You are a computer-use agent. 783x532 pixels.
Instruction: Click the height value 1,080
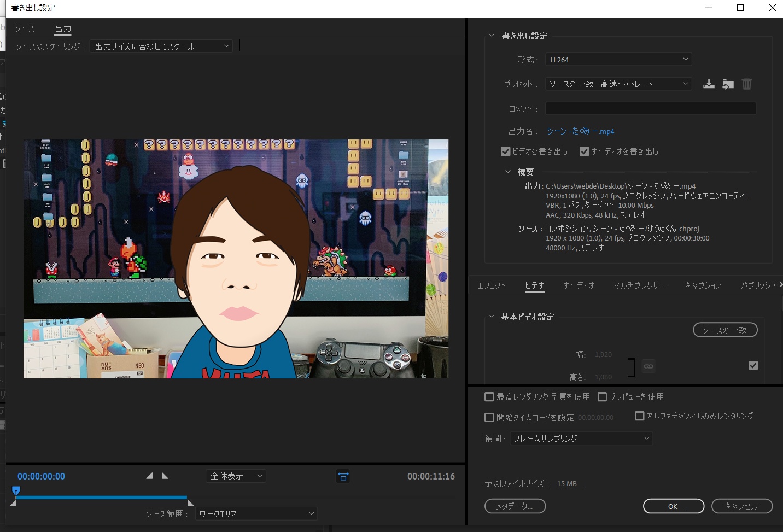coord(603,377)
